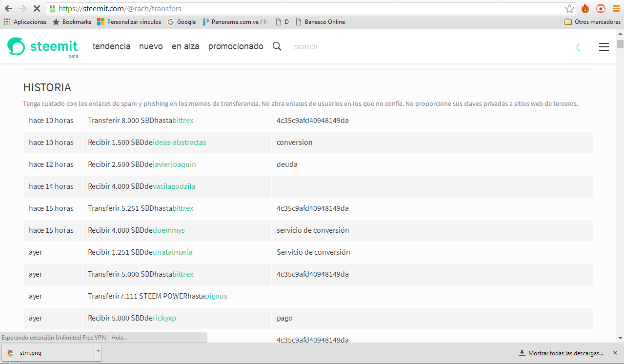Open bittrex link in hace 10 horas row
Screen dimensions: 624x364
click(x=183, y=121)
